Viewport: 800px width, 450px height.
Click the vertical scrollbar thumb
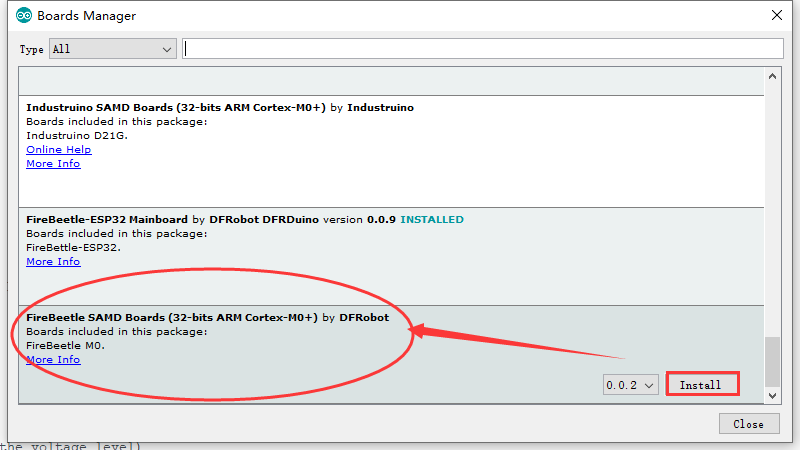(772, 361)
